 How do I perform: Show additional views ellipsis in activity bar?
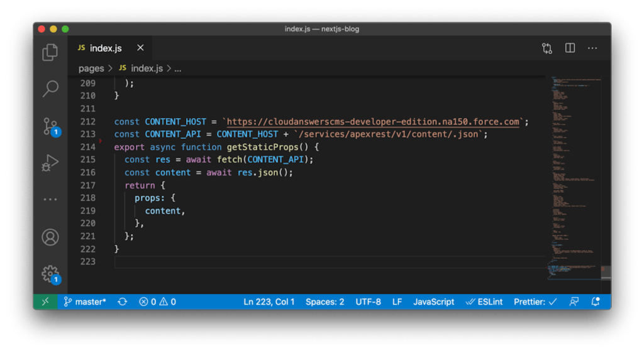(50, 199)
